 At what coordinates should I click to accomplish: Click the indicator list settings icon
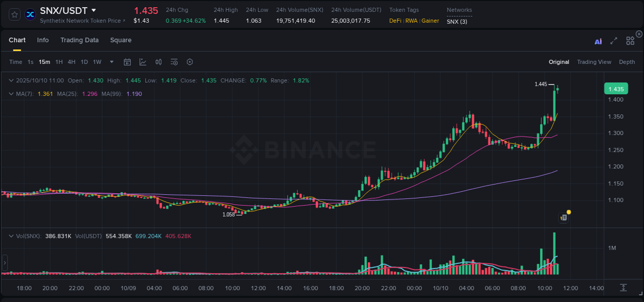point(174,61)
